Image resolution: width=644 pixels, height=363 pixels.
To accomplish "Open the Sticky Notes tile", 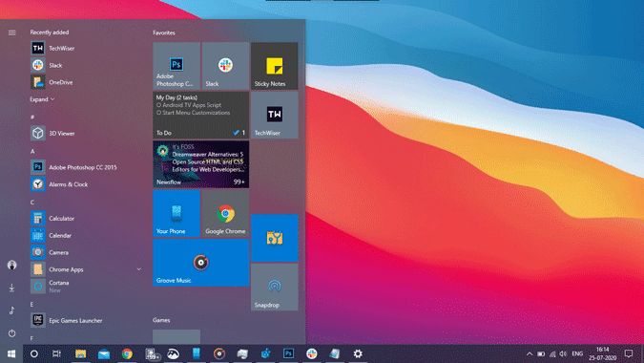I will tap(275, 66).
